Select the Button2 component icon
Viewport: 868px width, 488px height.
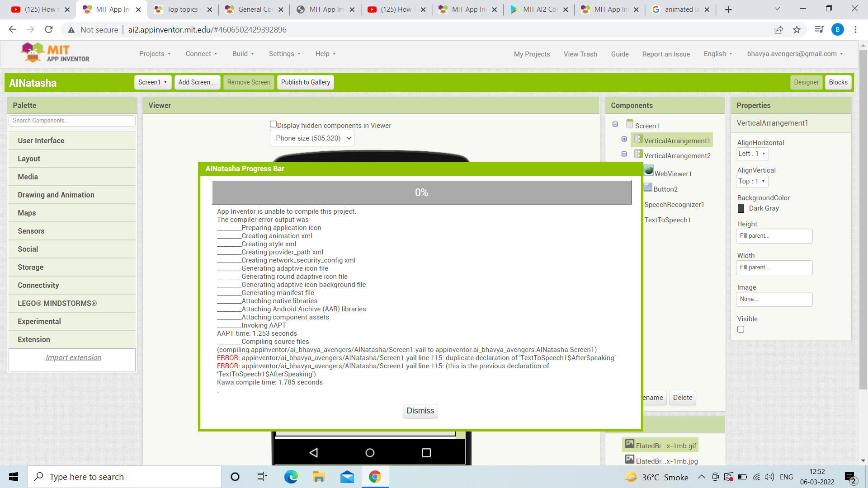pos(648,187)
